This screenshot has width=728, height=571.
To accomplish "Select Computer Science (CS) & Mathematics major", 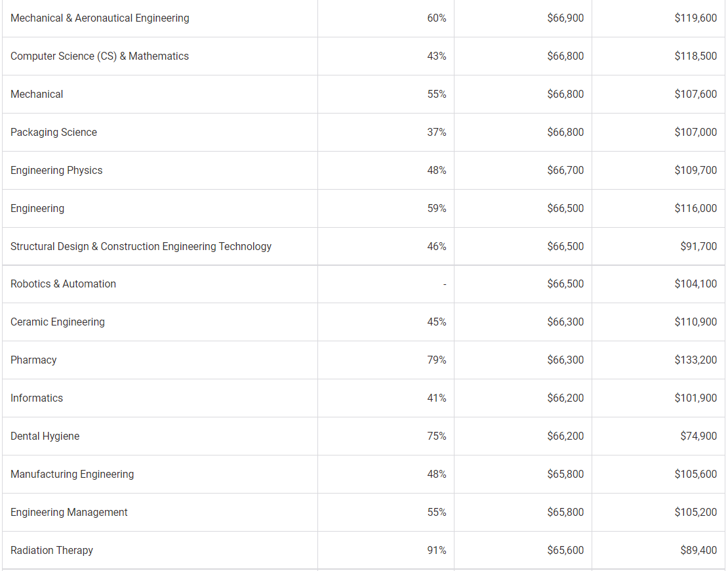I will (99, 56).
